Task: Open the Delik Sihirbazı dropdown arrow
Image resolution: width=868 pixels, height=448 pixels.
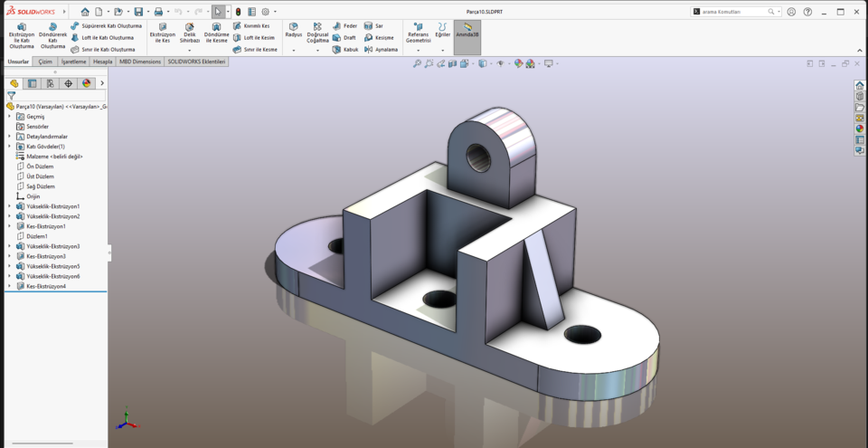Action: 189,51
